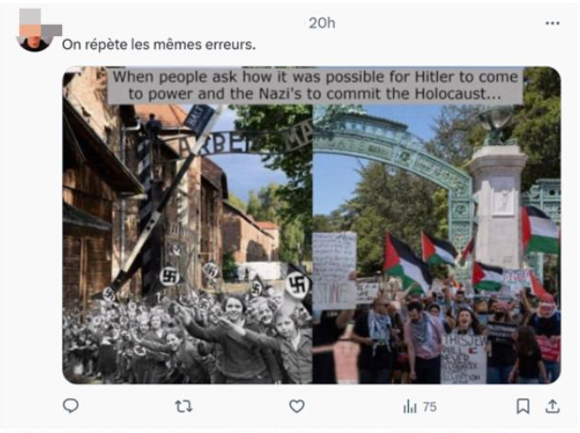
Task: Open view analytics bar-chart icon
Action: [409, 407]
